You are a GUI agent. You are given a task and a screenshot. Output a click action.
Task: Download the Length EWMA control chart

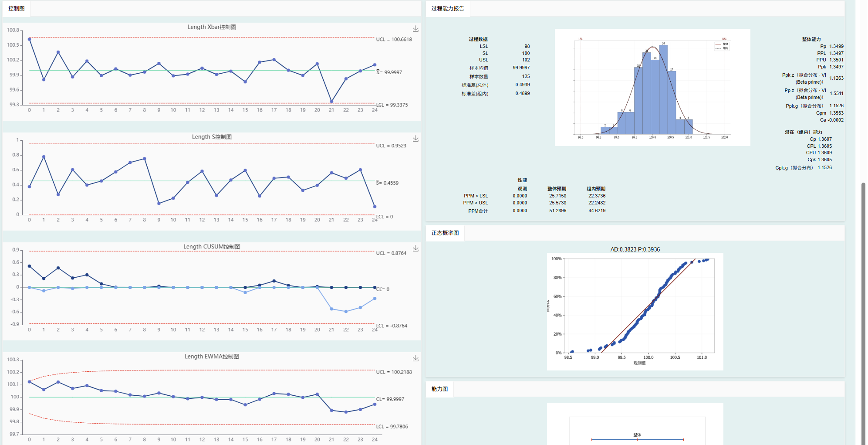coord(415,358)
